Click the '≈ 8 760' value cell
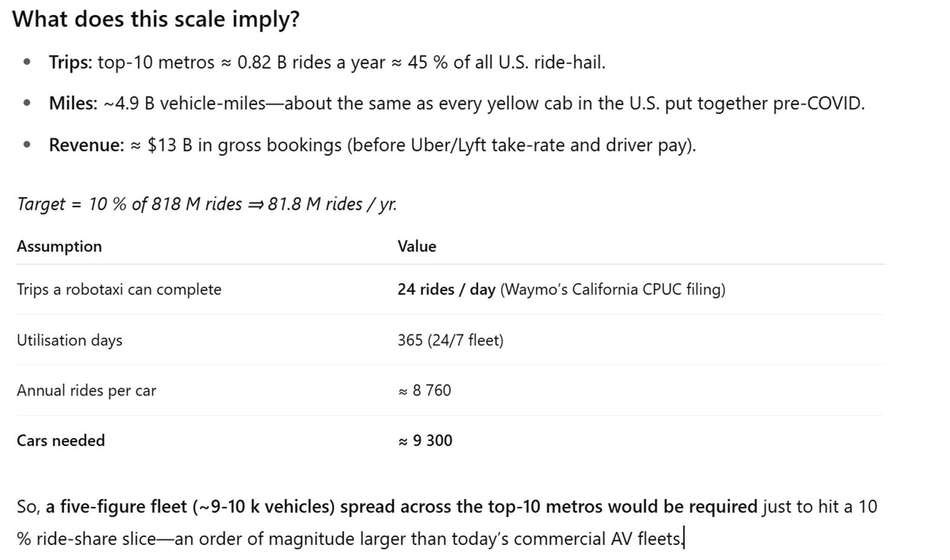 (x=424, y=391)
